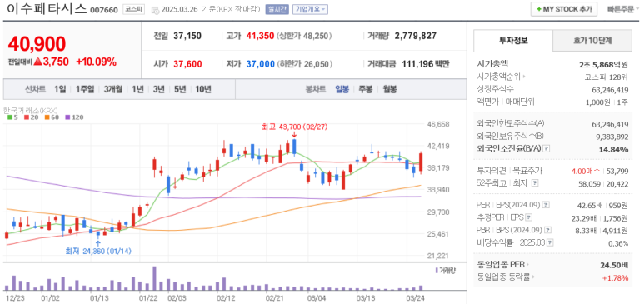Click the PER EPS(2024.09) help icon

click(x=546, y=204)
